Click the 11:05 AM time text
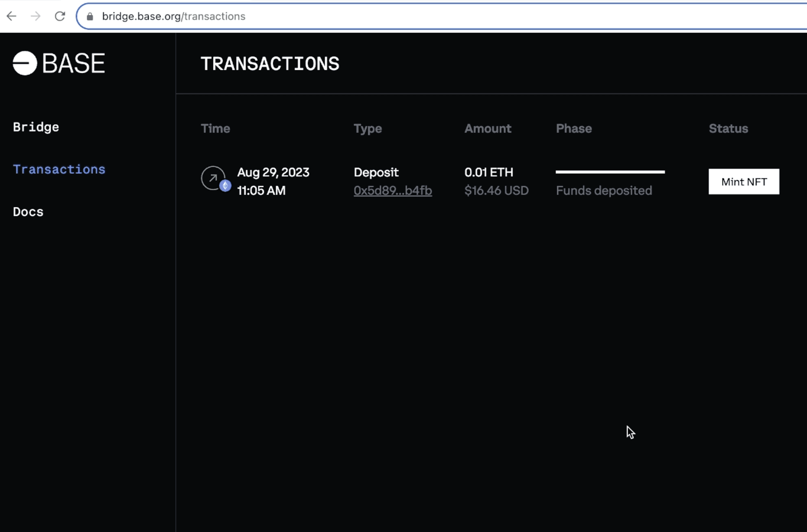This screenshot has height=532, width=807. point(261,191)
